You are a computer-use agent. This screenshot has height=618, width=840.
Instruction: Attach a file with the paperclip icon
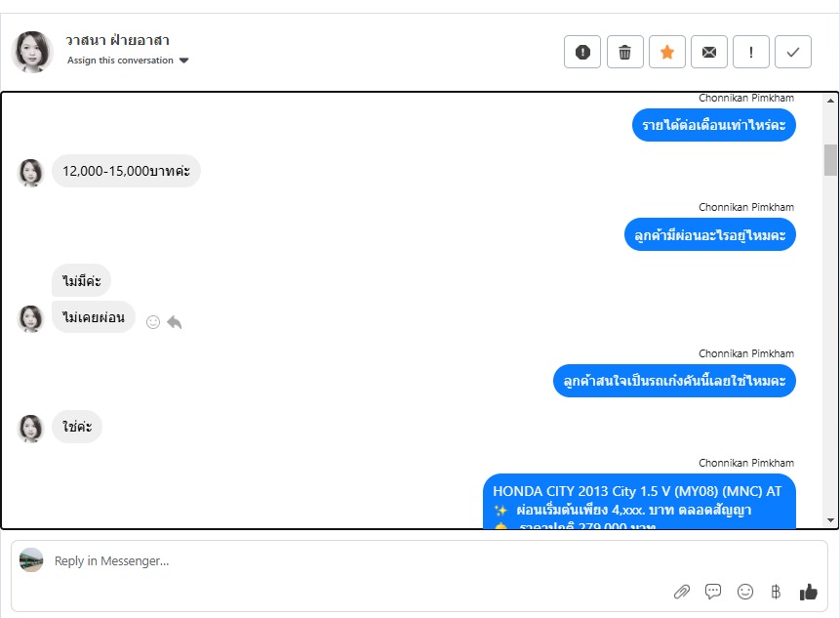tap(681, 592)
